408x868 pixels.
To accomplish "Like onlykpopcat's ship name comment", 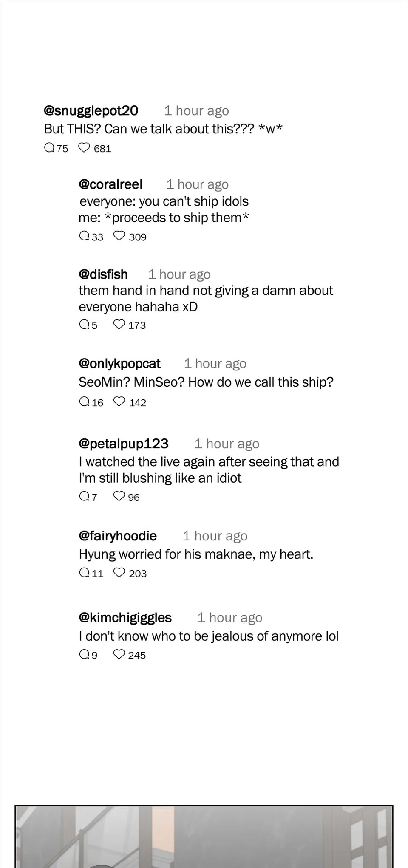I will coord(119,401).
